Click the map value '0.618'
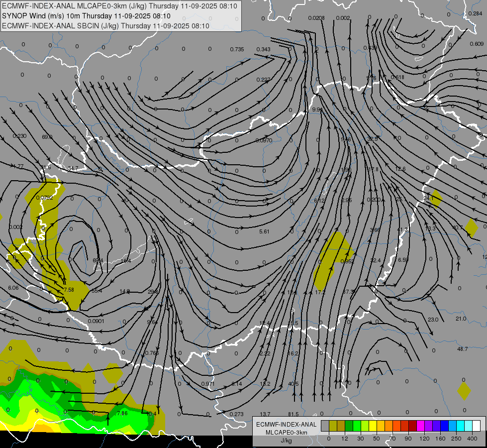The image size is (487, 448). [x=397, y=77]
